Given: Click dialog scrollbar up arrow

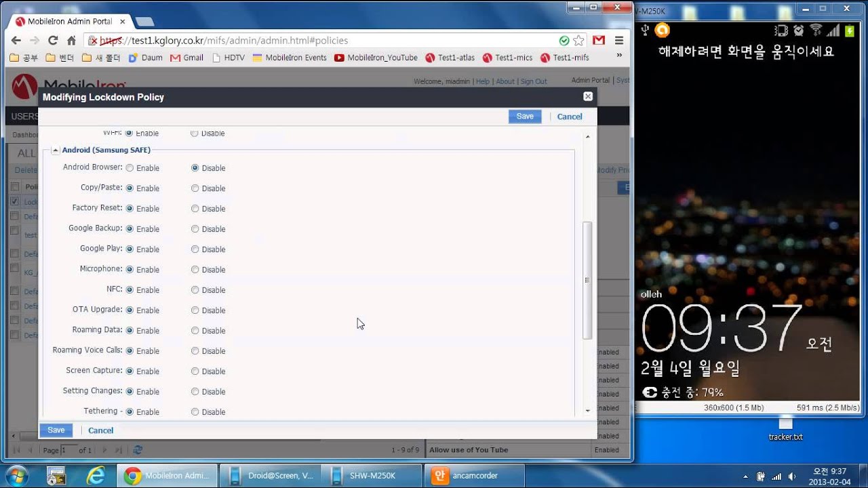Looking at the screenshot, I should (587, 136).
